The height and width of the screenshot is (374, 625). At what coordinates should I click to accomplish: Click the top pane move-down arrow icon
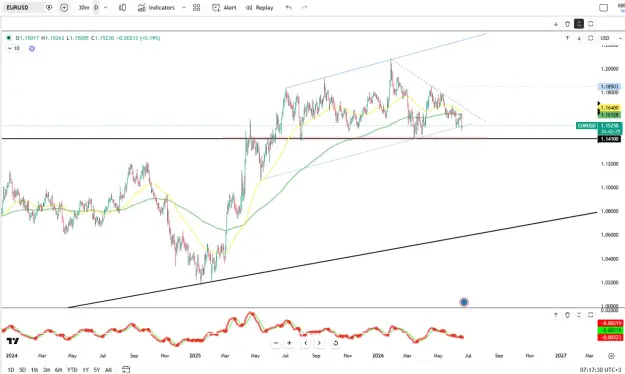pyautogui.click(x=556, y=24)
